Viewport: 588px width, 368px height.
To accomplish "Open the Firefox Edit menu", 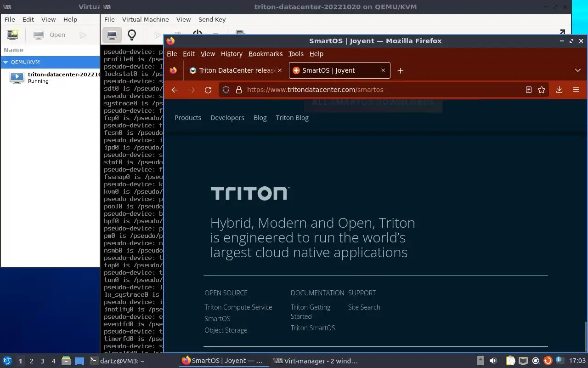I will 189,54.
